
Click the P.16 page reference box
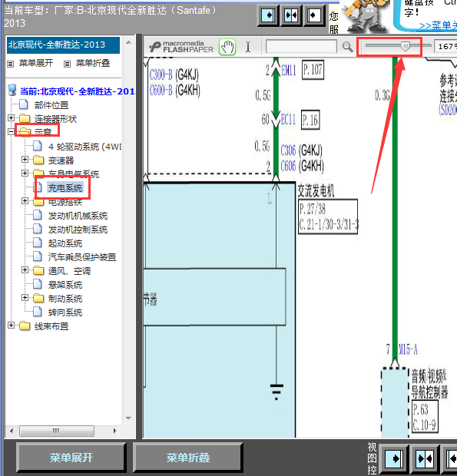click(310, 120)
